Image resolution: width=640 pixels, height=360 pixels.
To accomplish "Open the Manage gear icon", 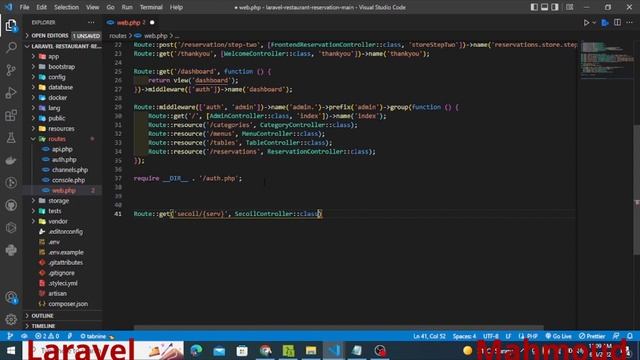I will tap(11, 319).
